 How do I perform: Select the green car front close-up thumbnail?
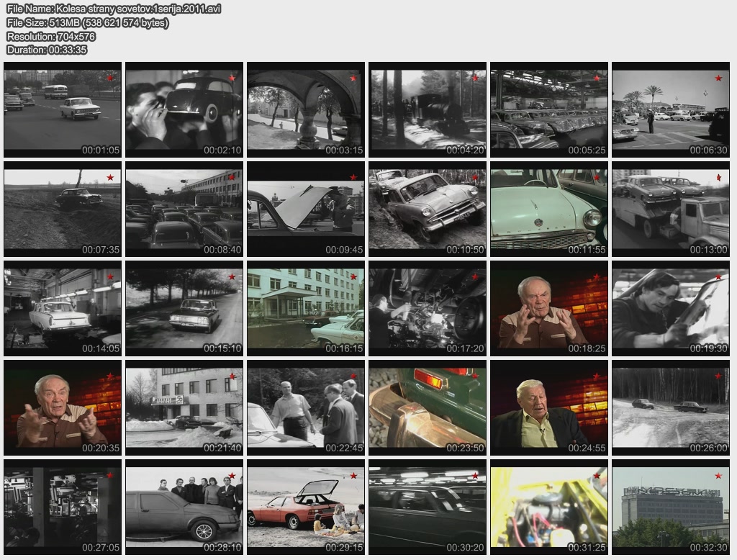[548, 209]
